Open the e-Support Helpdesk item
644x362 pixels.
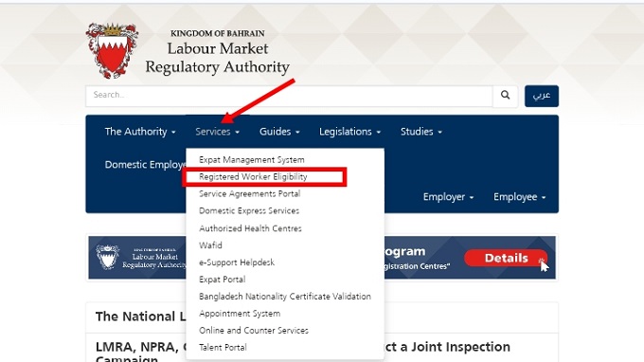[237, 262]
